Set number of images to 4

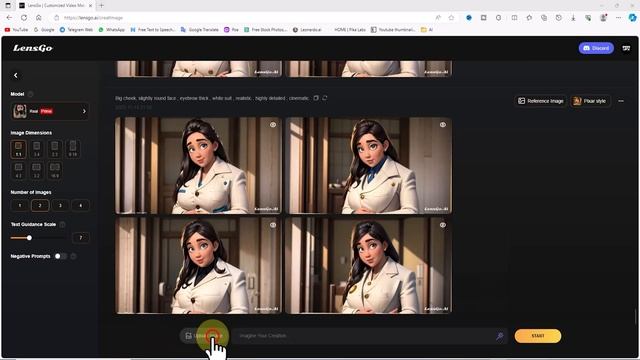[80, 205]
